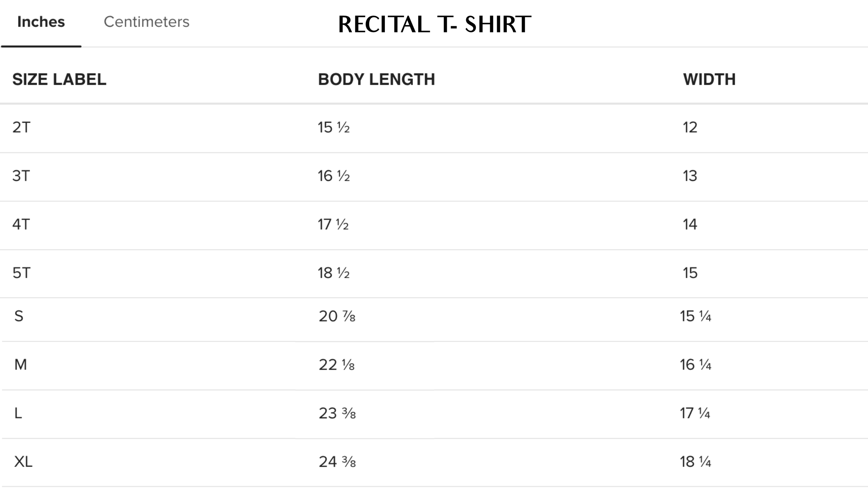The height and width of the screenshot is (488, 868).
Task: Select the L size row label
Action: click(18, 413)
